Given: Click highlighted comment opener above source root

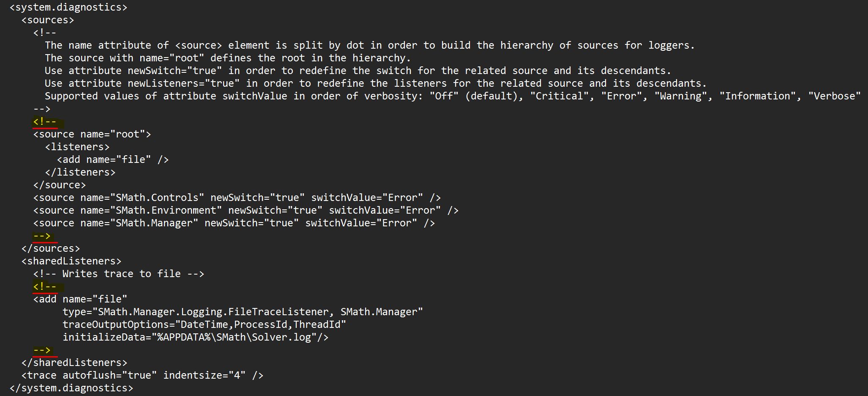Looking at the screenshot, I should (x=45, y=122).
